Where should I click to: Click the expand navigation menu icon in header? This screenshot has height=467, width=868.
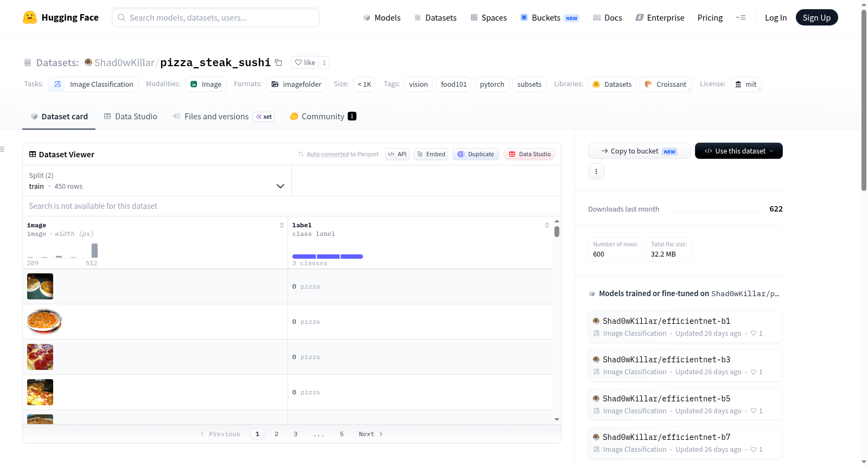click(x=741, y=18)
